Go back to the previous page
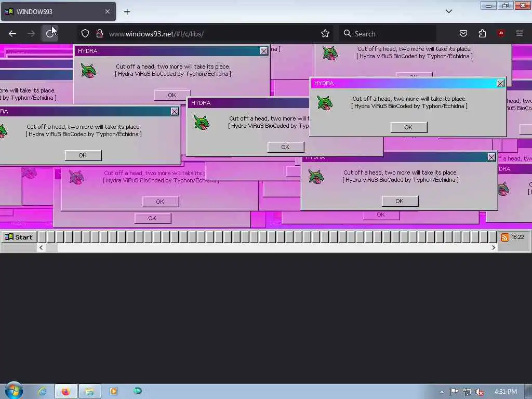The height and width of the screenshot is (399, 532). [x=12, y=34]
